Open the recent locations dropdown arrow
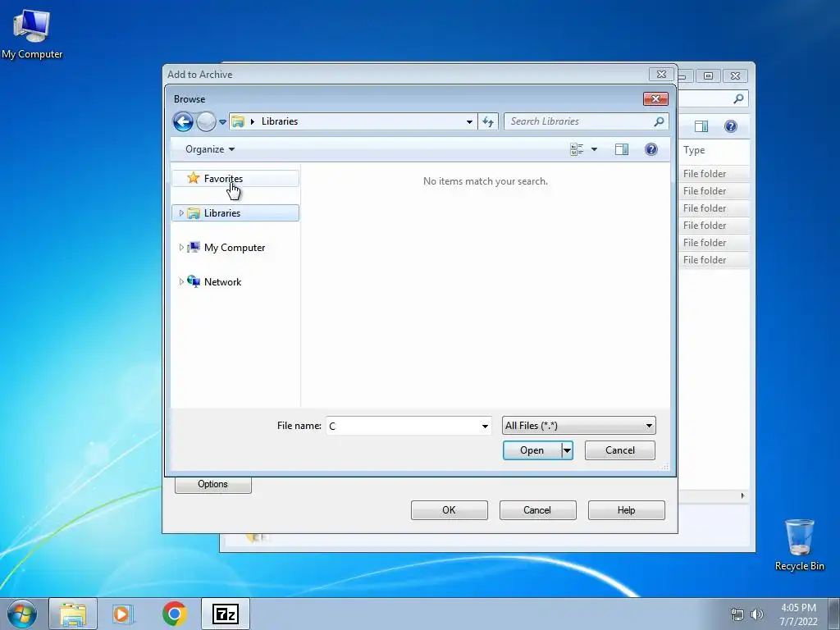The width and height of the screenshot is (840, 630). (222, 122)
